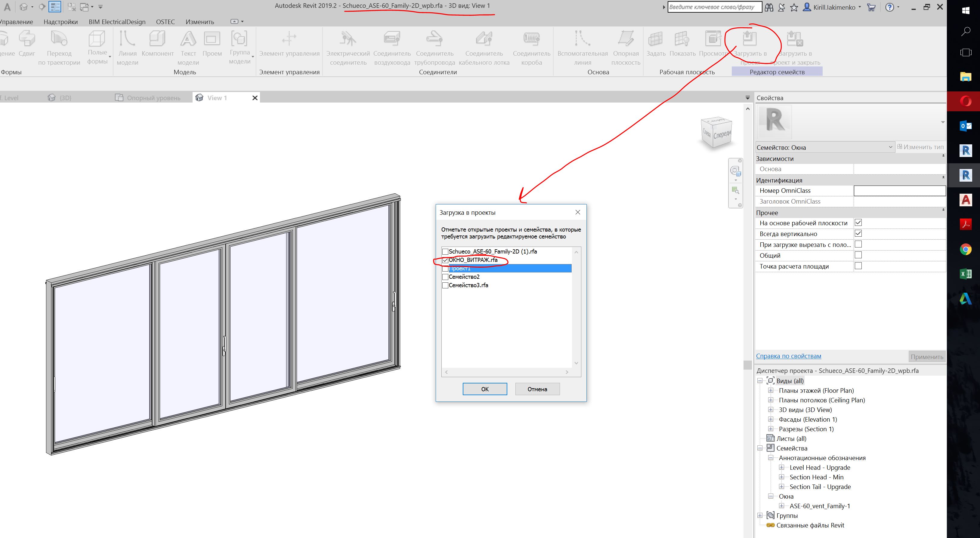Click OK in the load dialog
980x538 pixels.
pos(485,389)
